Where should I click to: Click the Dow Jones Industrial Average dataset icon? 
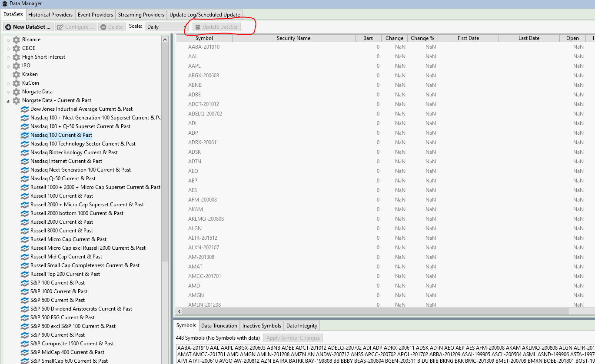pyautogui.click(x=25, y=109)
